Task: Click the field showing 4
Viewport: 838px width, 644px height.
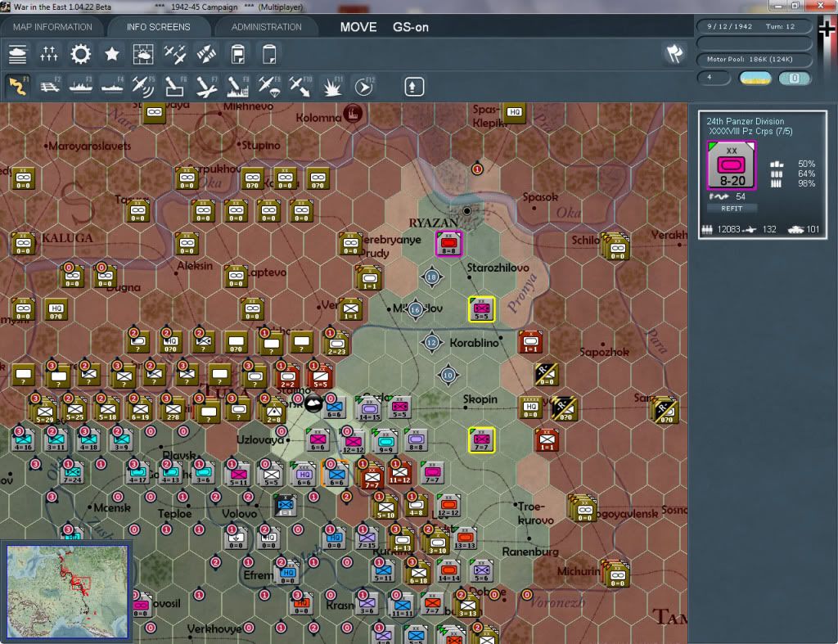Action: click(x=714, y=78)
